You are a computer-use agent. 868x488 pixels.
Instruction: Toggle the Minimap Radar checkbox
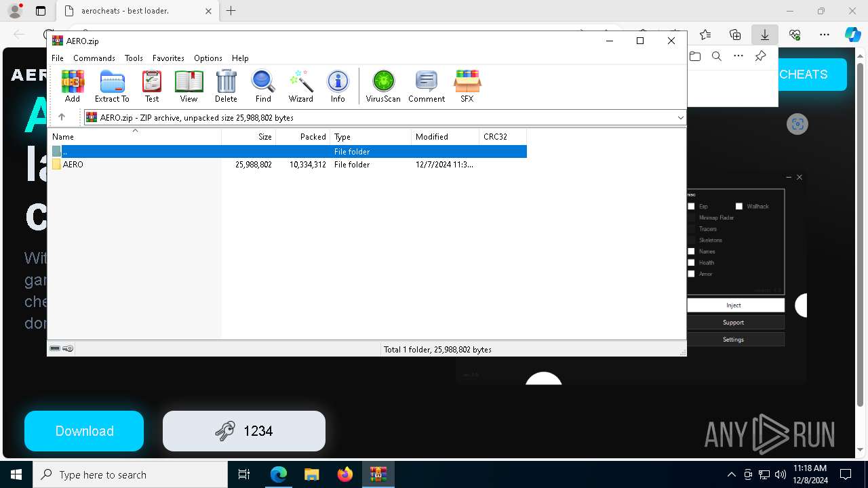691,218
